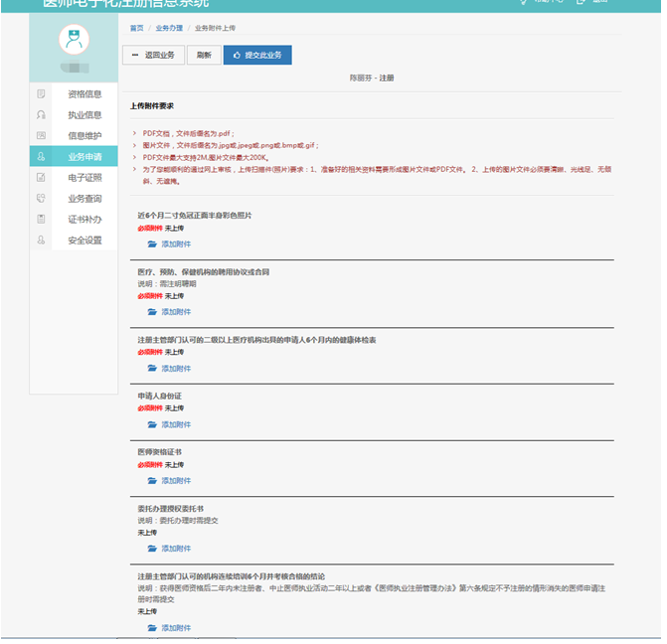Click the 安全设置 sidebar icon

pyautogui.click(x=41, y=240)
